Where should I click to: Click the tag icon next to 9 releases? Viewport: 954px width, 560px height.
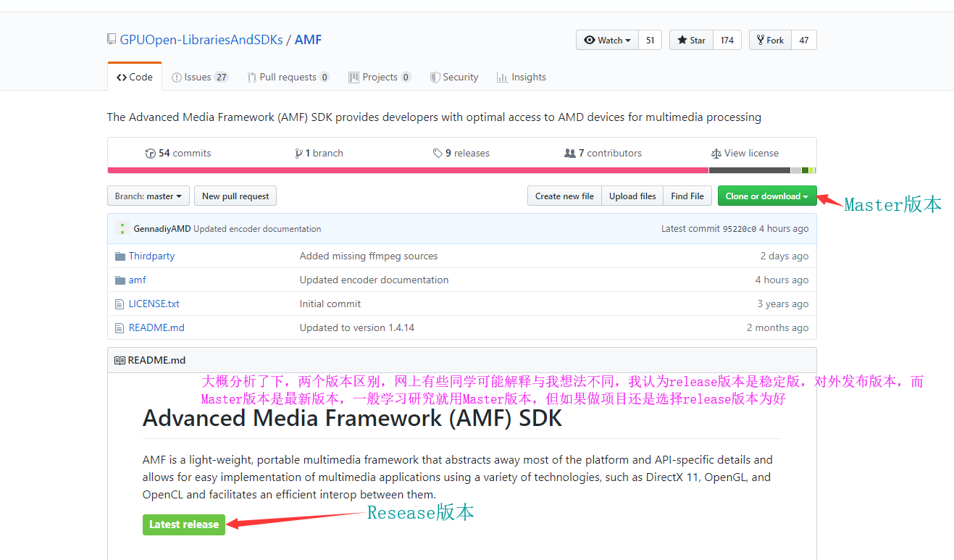(437, 153)
